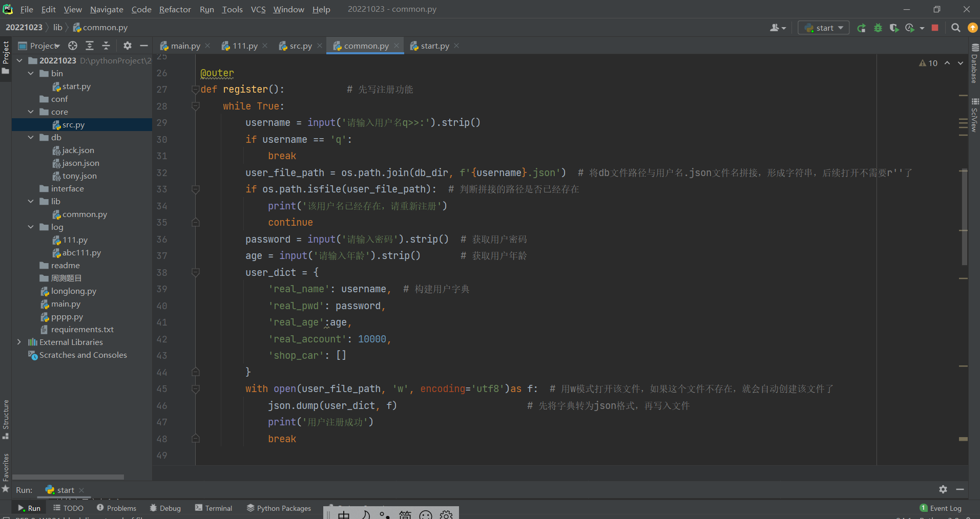Open the Refactor menu

click(175, 9)
